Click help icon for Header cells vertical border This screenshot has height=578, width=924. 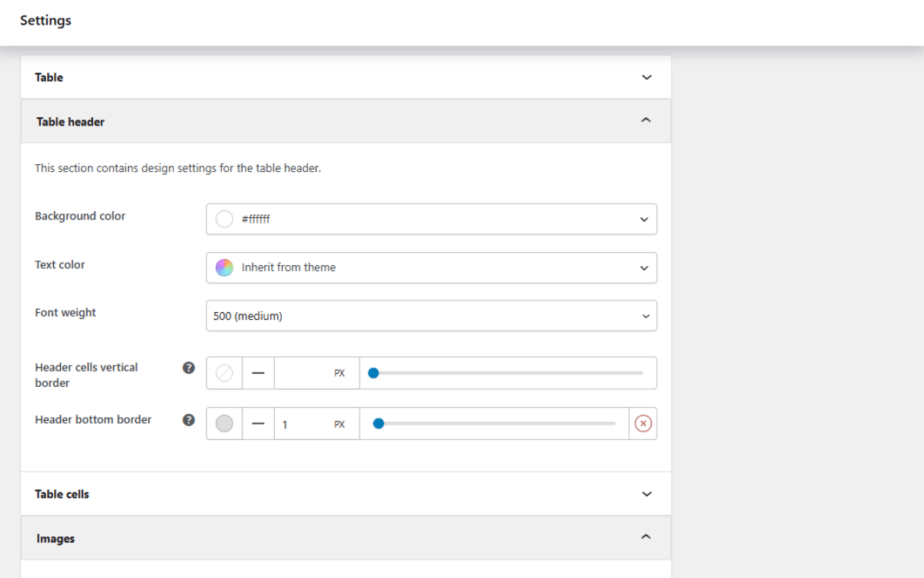pyautogui.click(x=189, y=368)
